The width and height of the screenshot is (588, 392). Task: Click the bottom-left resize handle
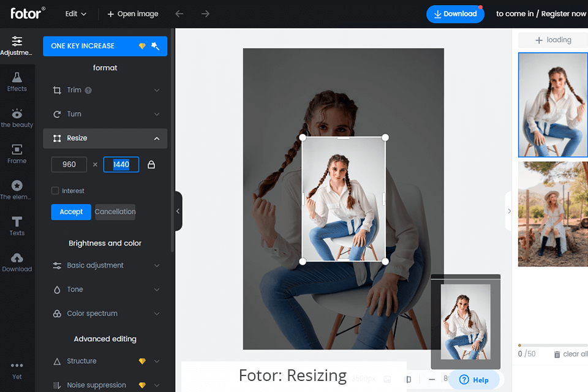click(303, 262)
